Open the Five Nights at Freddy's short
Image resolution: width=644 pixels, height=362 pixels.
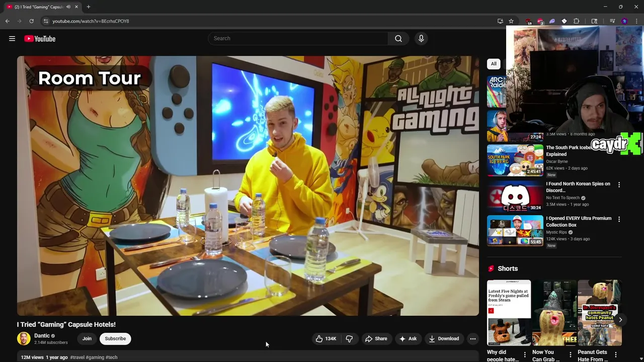click(509, 313)
